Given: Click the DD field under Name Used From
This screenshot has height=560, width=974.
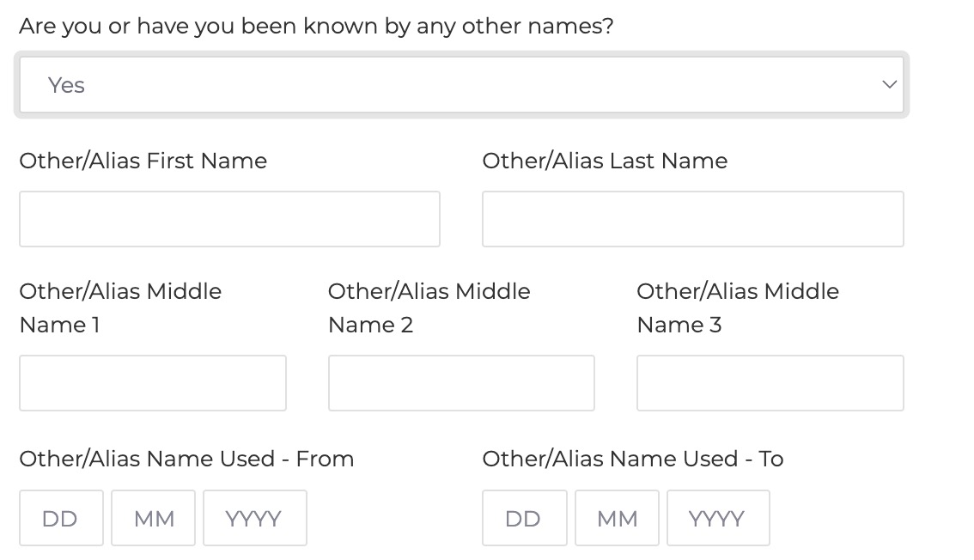Looking at the screenshot, I should (x=61, y=517).
